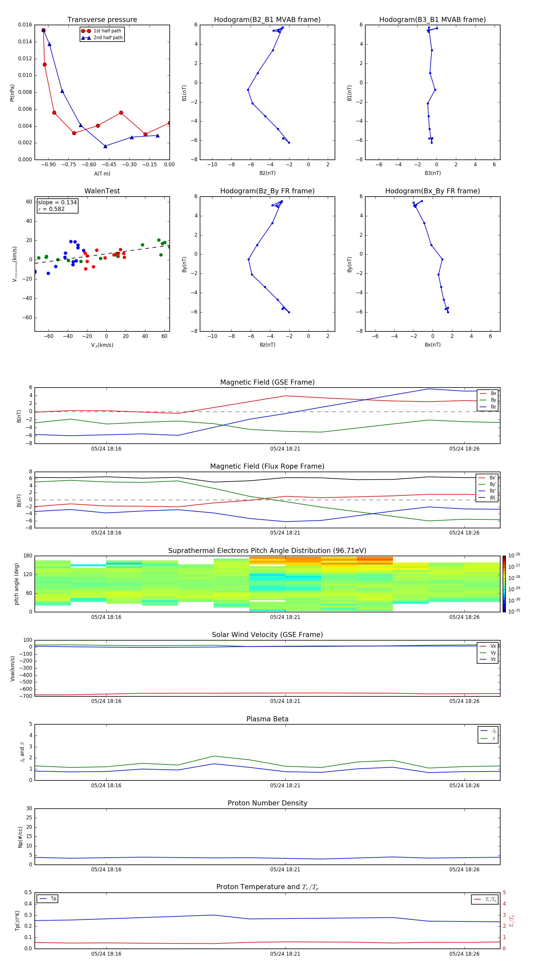Image resolution: width=535 pixels, height=980 pixels.
Task: Click 'Hodogram(Bx_By FR frame)' title
Action: point(432,191)
